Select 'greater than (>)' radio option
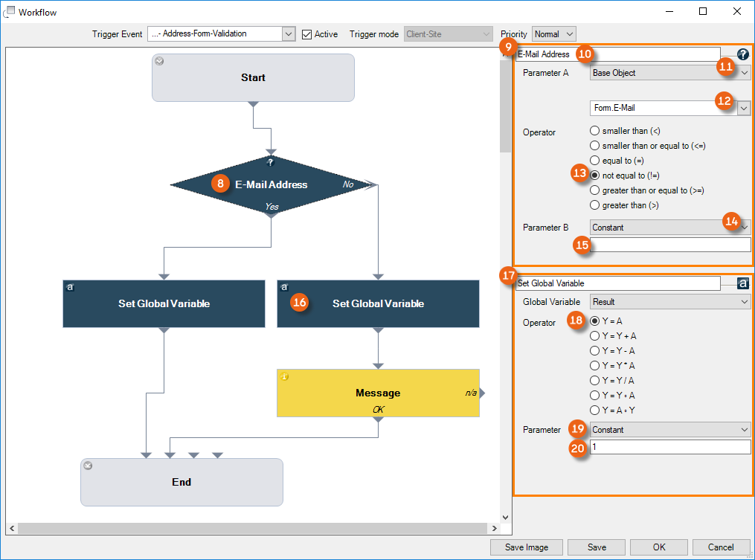The image size is (755, 560). pyautogui.click(x=595, y=205)
